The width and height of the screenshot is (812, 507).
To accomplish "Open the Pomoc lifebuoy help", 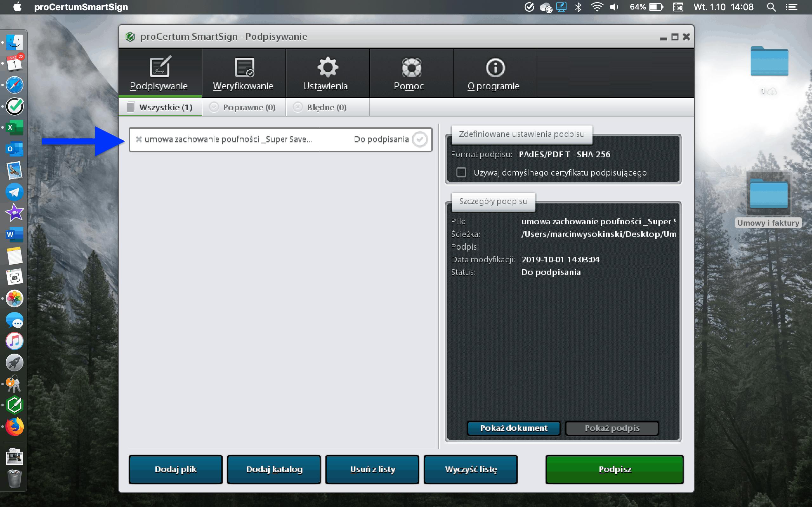I will click(x=411, y=68).
